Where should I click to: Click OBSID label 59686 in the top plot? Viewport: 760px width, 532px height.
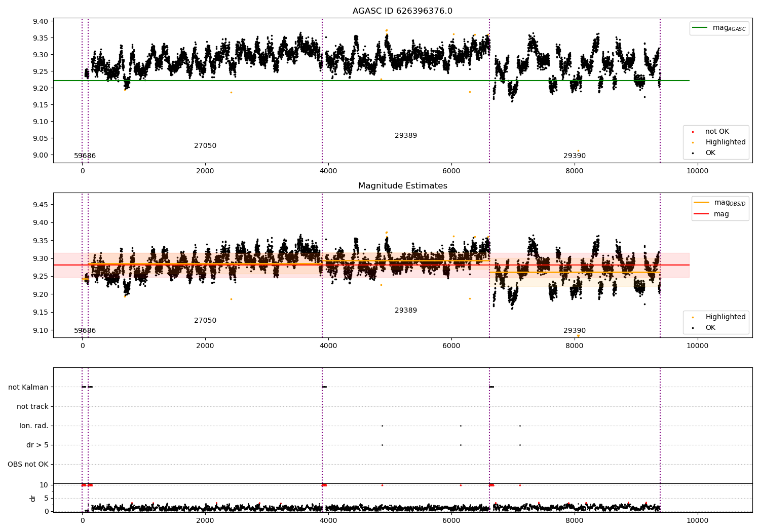85,156
